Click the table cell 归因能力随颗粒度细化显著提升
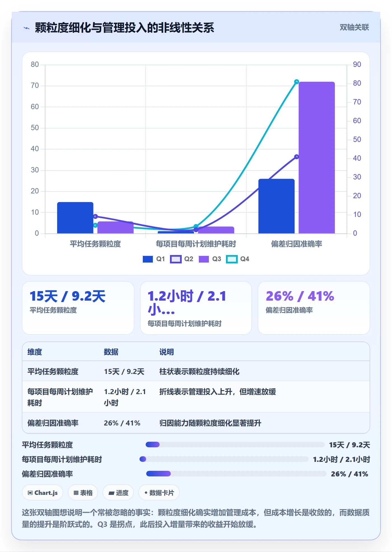The height and width of the screenshot is (552, 392). click(210, 423)
